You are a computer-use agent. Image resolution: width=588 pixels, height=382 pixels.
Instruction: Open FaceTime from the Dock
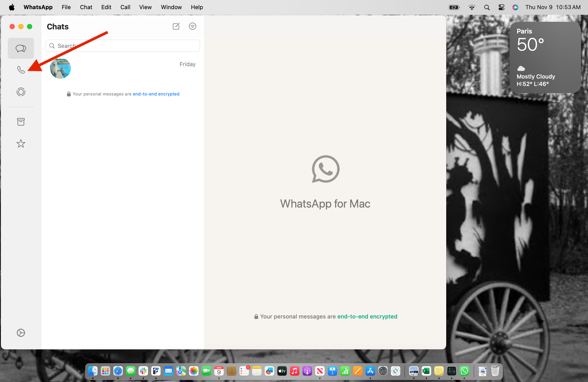click(x=206, y=371)
